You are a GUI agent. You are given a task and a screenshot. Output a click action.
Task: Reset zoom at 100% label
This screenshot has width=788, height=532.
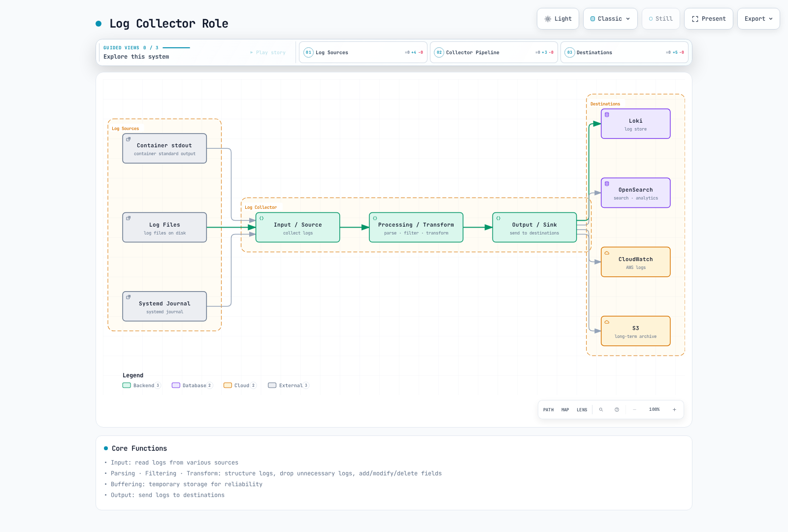[x=654, y=409]
